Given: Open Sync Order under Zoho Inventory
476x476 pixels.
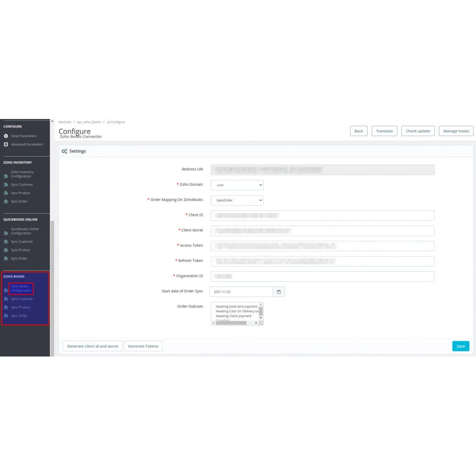Looking at the screenshot, I should click(x=19, y=201).
